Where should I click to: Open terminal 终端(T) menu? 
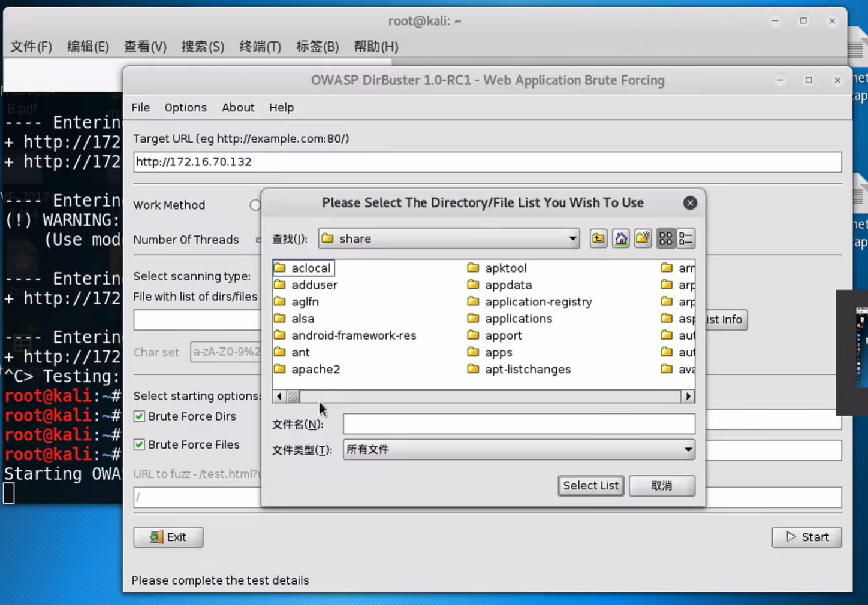click(x=260, y=47)
